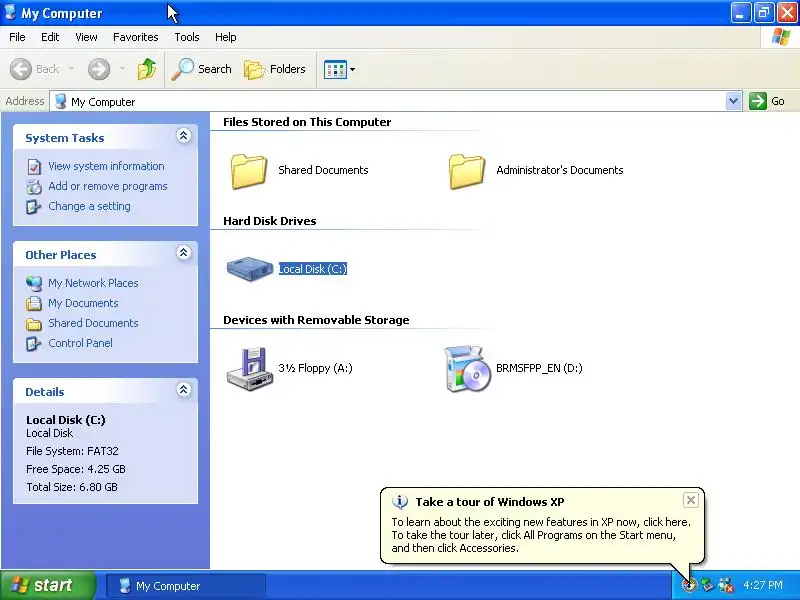Open the Tools menu
The image size is (800, 600).
click(187, 37)
